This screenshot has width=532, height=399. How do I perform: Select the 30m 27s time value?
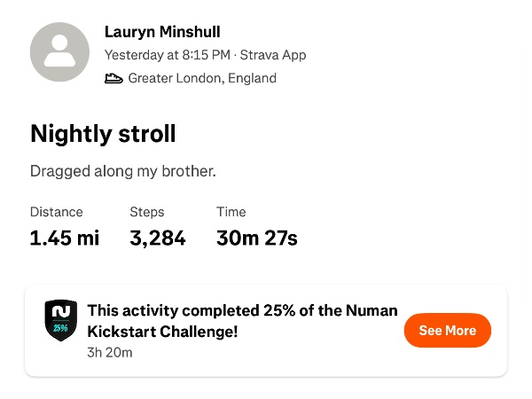(257, 238)
